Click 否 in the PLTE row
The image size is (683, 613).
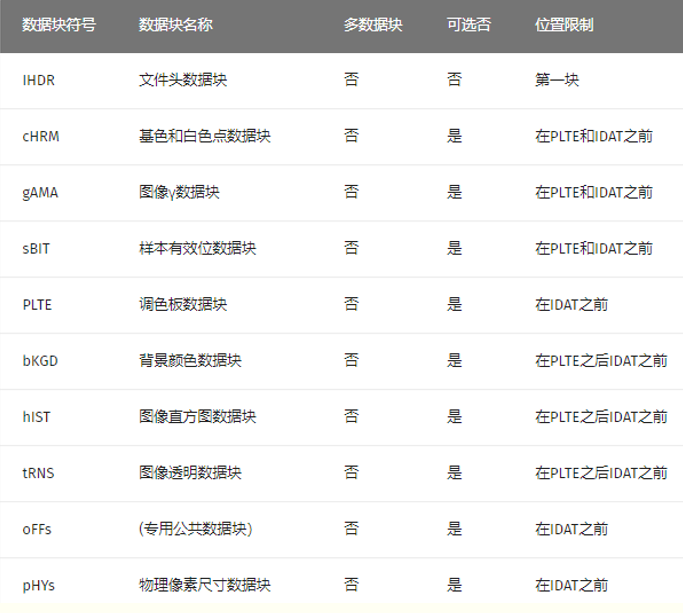click(x=351, y=305)
